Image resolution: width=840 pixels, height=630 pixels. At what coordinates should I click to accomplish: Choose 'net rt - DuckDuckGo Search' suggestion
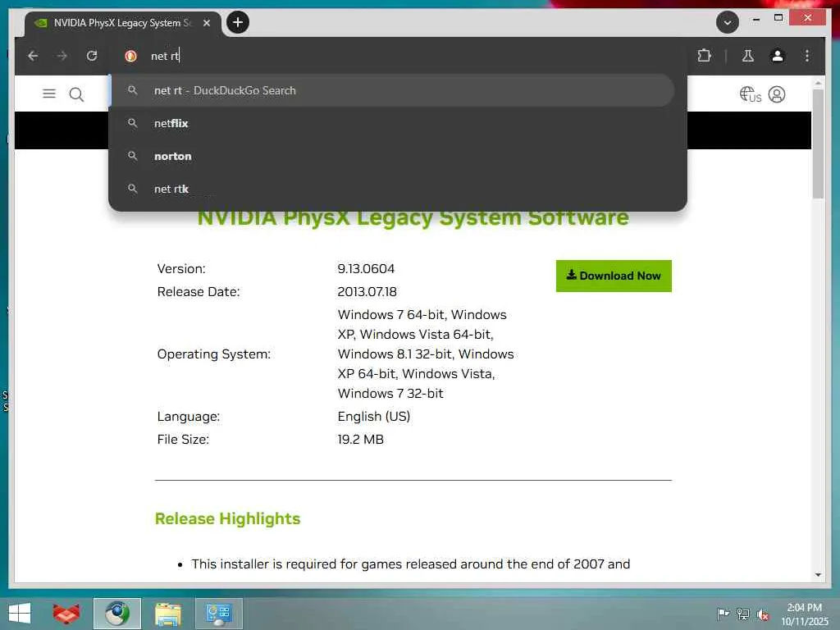[392, 90]
